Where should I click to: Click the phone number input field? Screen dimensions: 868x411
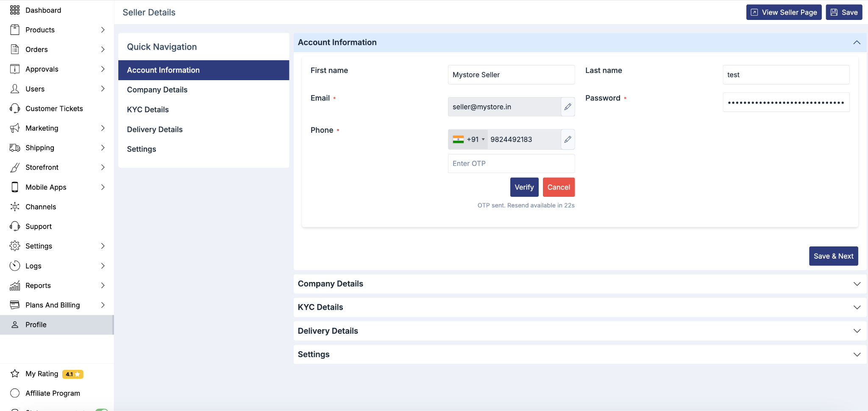click(x=524, y=139)
